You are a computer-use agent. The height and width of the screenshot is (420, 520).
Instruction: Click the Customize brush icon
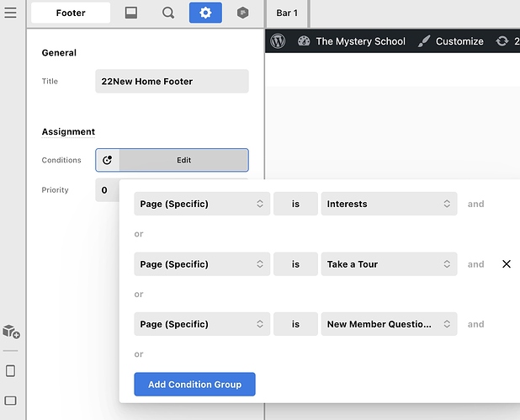(424, 41)
